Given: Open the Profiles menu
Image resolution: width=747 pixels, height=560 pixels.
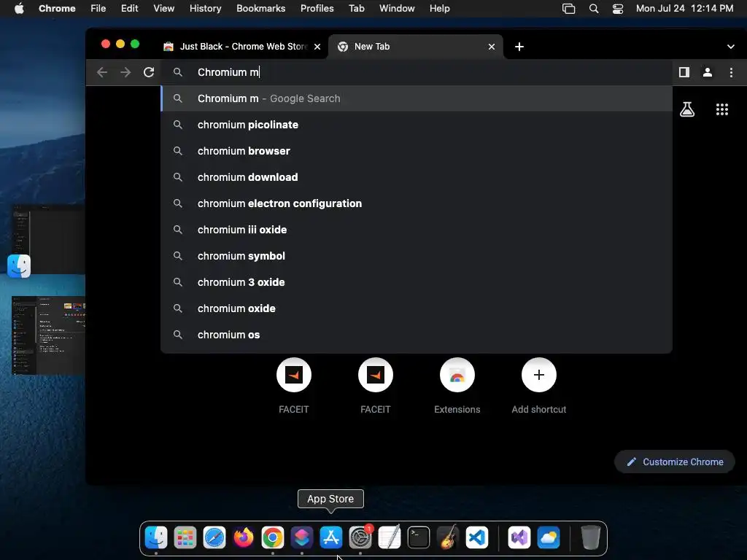Looking at the screenshot, I should pyautogui.click(x=317, y=9).
